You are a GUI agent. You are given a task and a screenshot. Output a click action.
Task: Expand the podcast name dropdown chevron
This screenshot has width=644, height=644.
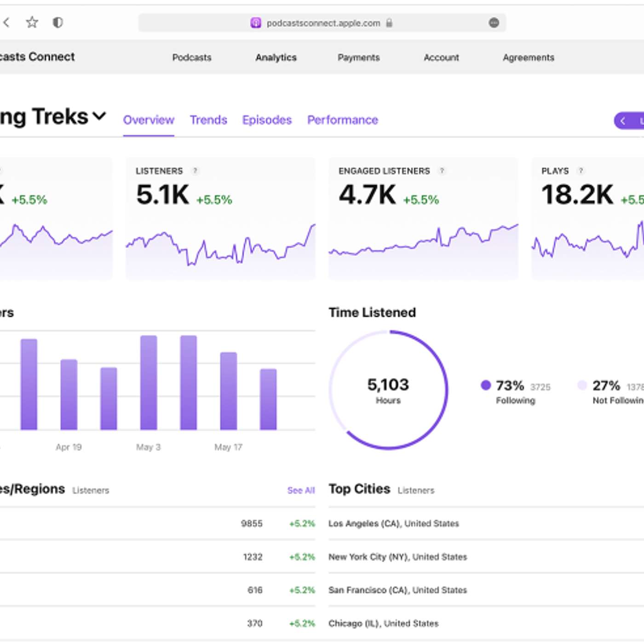pos(99,116)
